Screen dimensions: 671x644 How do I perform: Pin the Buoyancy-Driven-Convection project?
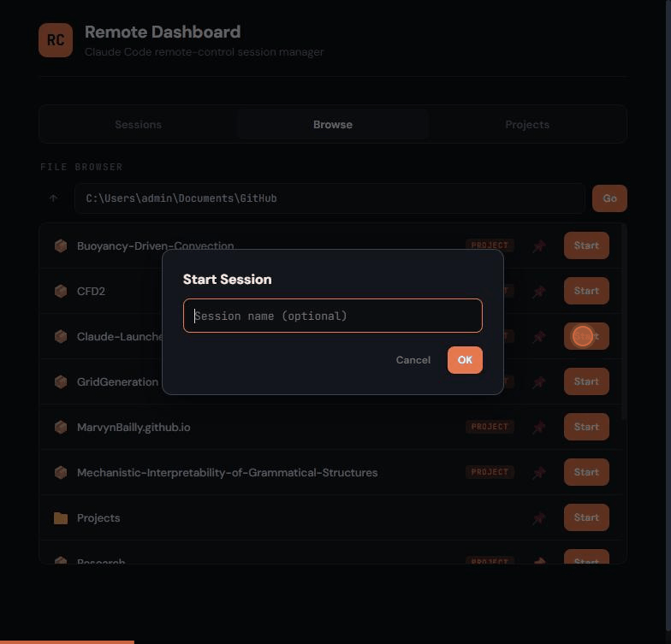(538, 246)
